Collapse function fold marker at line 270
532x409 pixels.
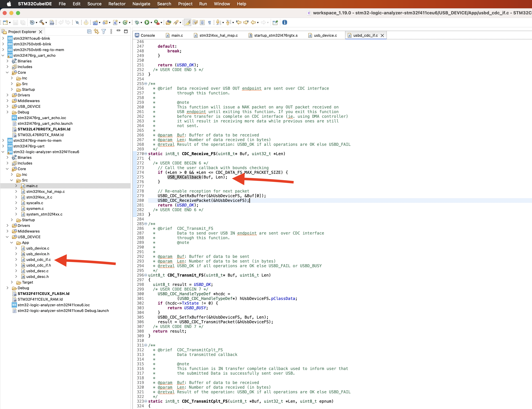[x=146, y=154]
